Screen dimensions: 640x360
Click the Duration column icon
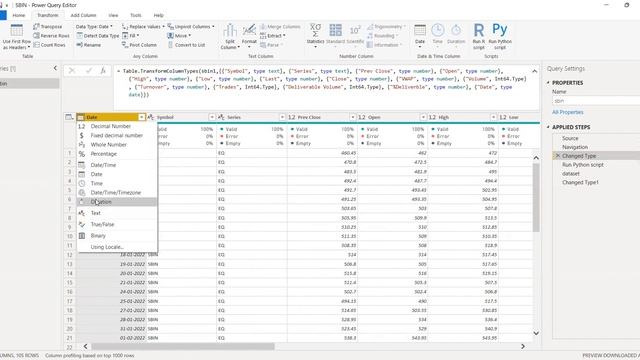point(456,30)
